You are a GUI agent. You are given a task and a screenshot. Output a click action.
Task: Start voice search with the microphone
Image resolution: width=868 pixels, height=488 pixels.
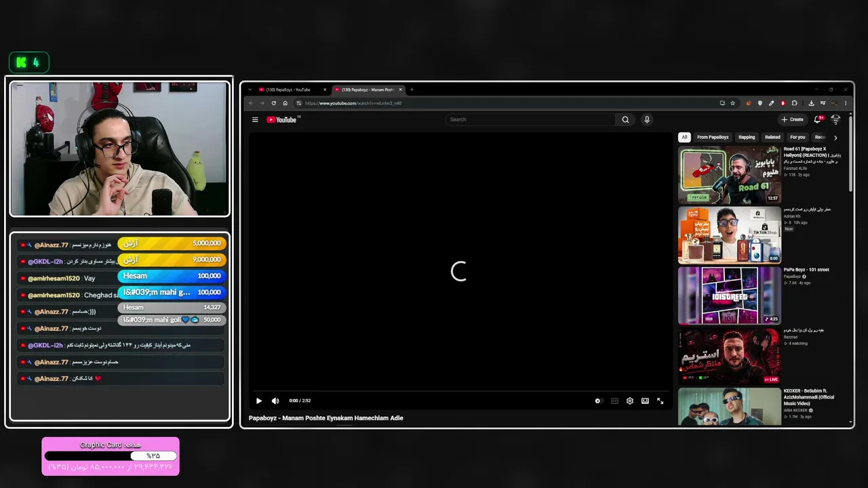[x=647, y=120]
